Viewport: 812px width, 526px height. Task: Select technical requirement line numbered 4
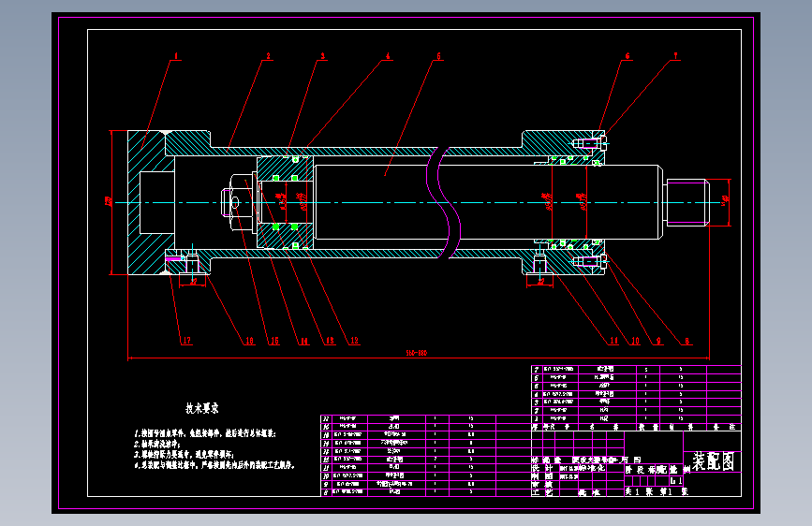click(214, 465)
